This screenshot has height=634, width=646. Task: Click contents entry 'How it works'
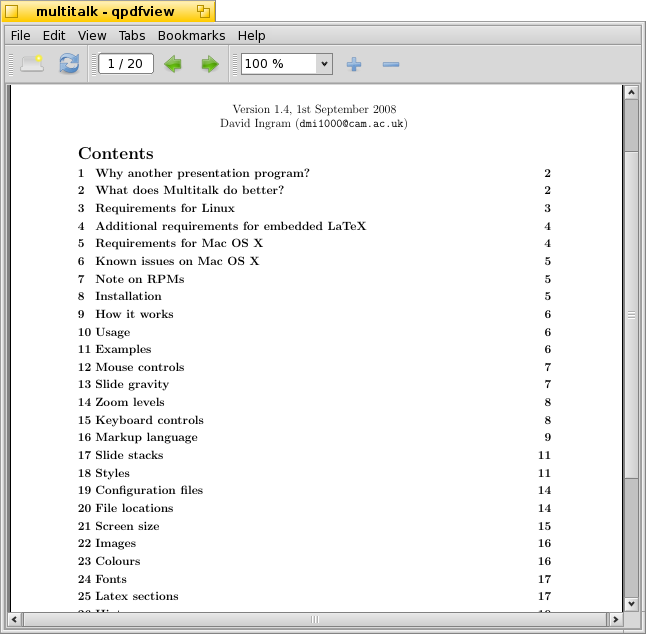coord(134,314)
